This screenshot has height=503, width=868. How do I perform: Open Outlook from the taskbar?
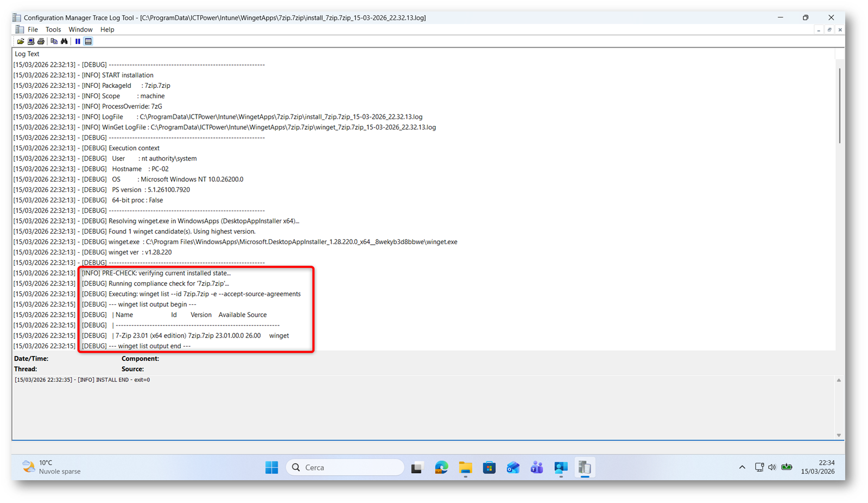[513, 467]
